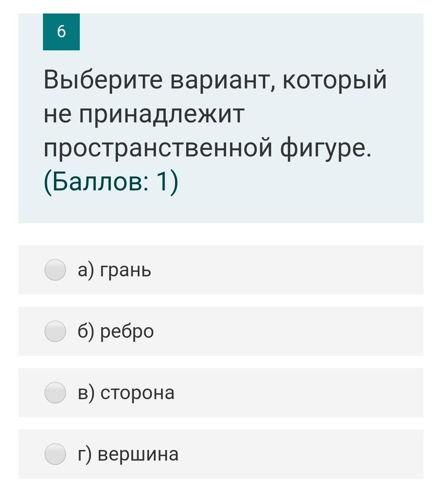Click the 'б) ребро' answer label text
Screen dimensions: 442x504
(115, 331)
